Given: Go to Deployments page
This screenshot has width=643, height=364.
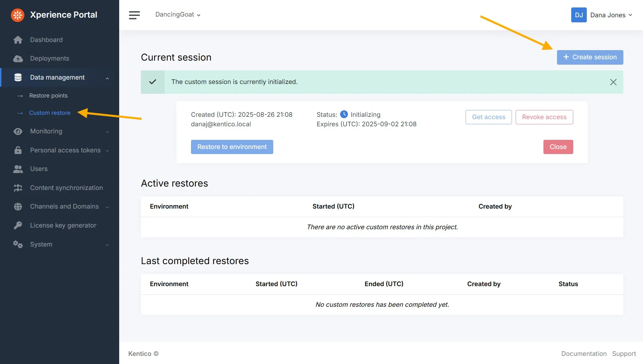Looking at the screenshot, I should [x=49, y=59].
